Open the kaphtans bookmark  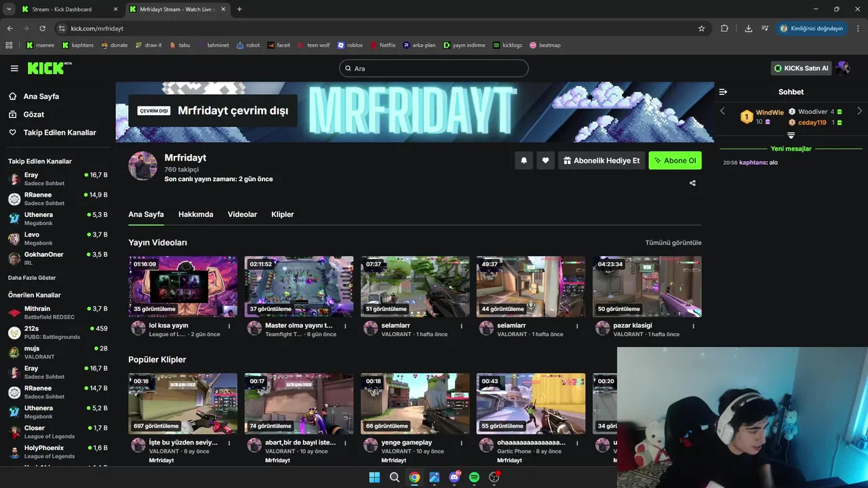tap(78, 45)
